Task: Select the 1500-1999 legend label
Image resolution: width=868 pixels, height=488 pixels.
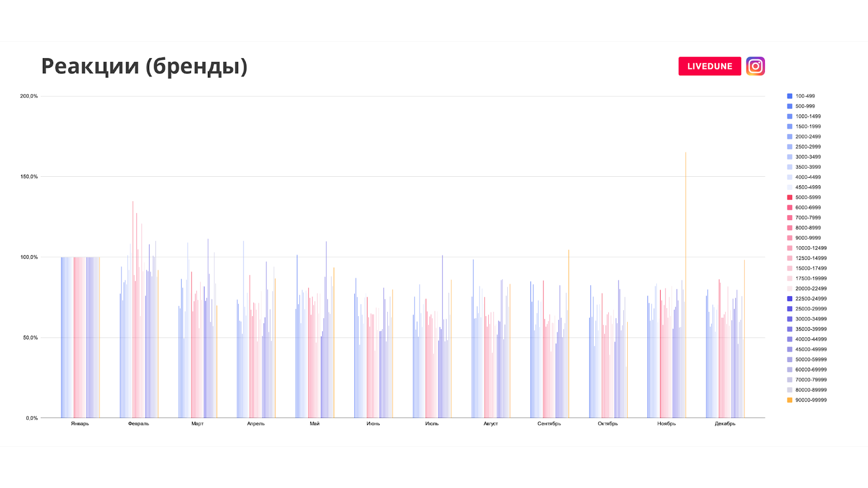Action: (808, 126)
